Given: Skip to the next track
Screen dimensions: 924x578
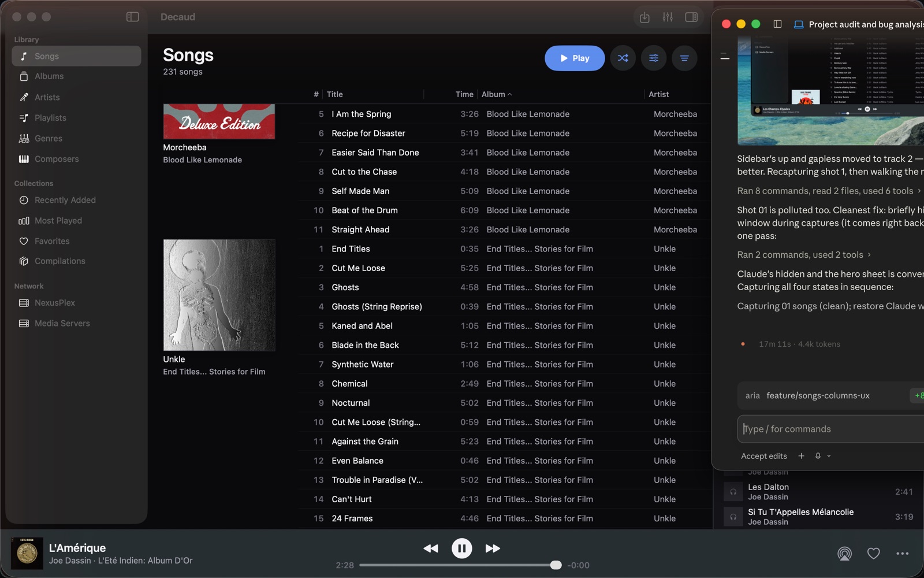Looking at the screenshot, I should [x=493, y=549].
